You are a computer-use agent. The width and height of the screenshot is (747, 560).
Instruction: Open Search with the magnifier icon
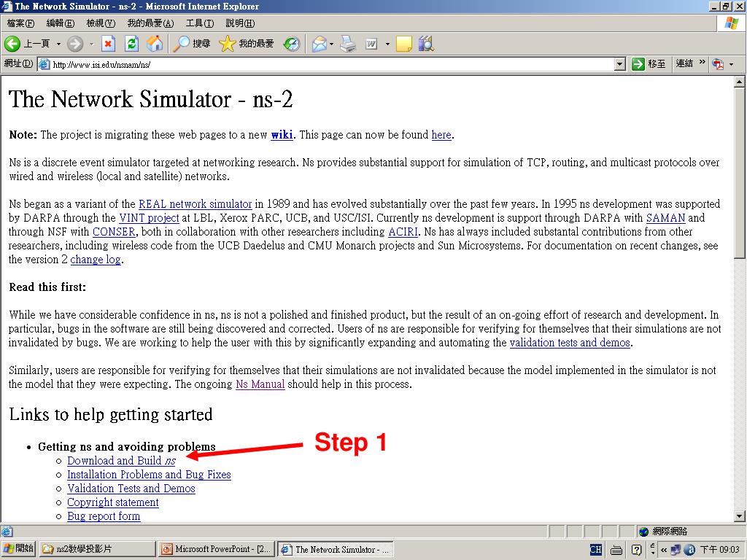[x=181, y=44]
